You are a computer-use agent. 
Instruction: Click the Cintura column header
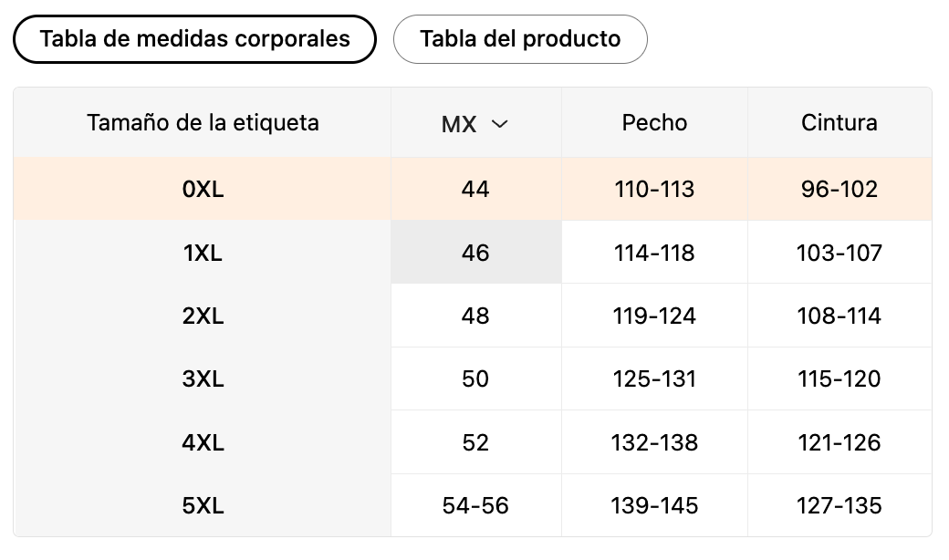pyautogui.click(x=839, y=122)
